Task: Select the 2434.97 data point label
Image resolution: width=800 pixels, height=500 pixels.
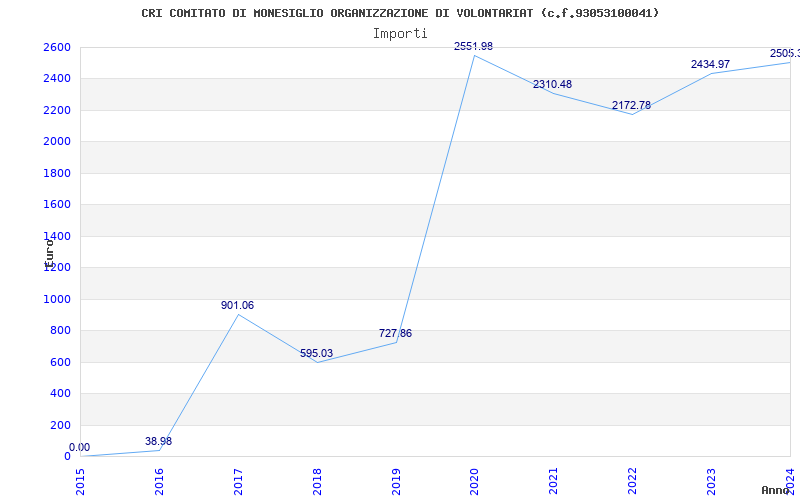Action: pos(710,65)
